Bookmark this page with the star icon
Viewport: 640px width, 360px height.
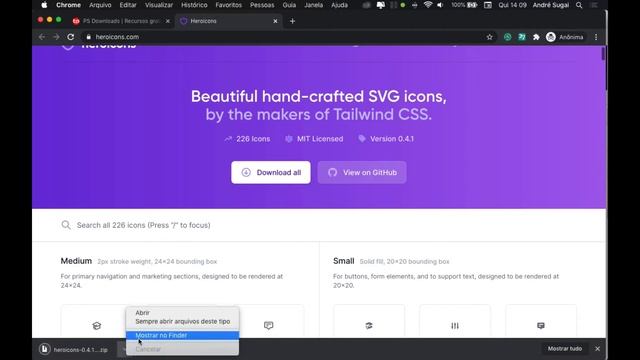489,37
